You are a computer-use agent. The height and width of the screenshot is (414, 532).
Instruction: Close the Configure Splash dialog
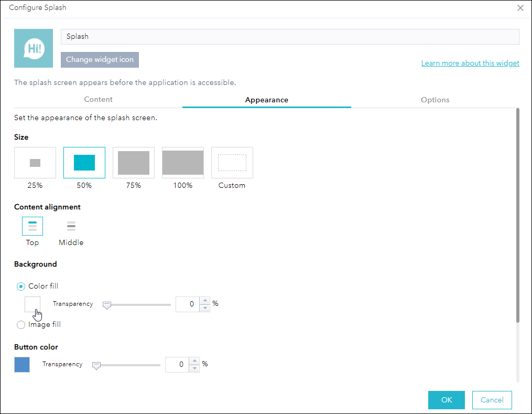(x=520, y=8)
